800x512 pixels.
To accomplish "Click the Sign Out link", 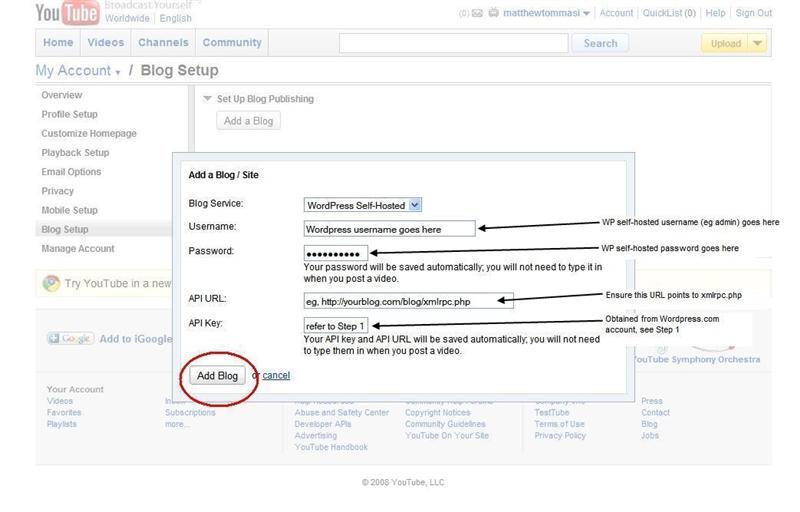I will click(753, 14).
